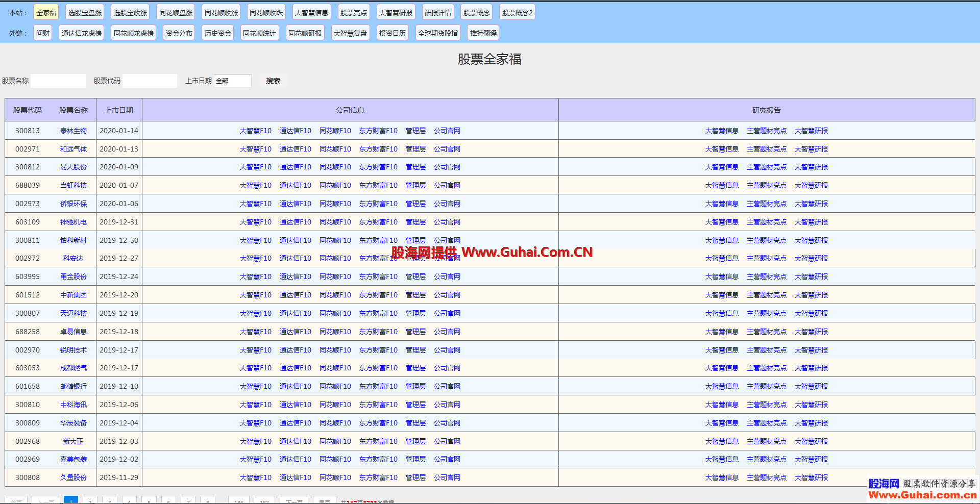980x504 pixels.
Task: Open the 投资日历 external link
Action: pos(393,33)
